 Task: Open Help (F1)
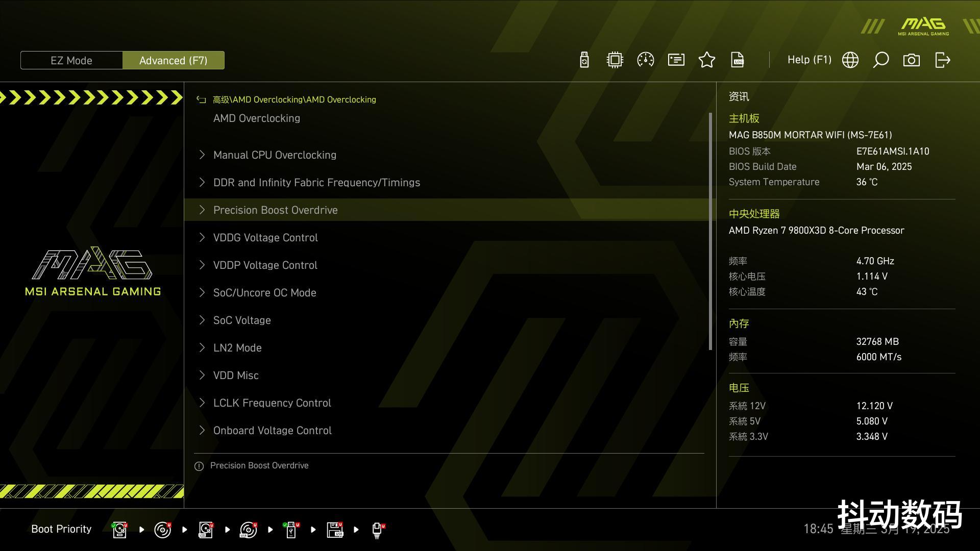[x=809, y=60]
